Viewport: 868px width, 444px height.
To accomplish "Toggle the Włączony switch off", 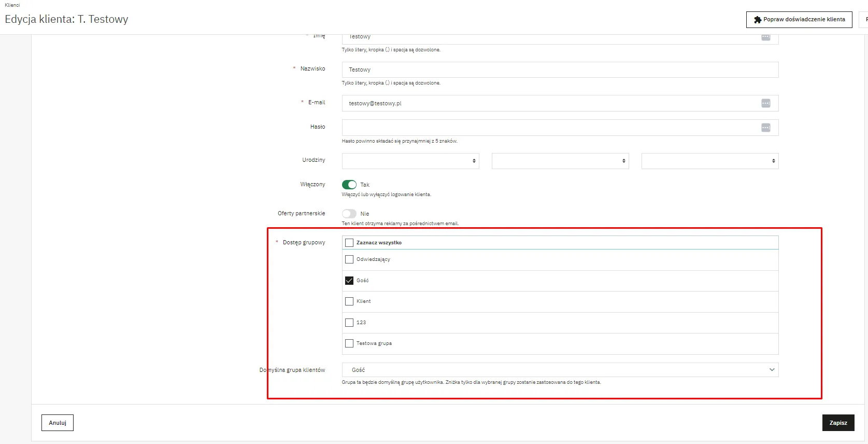I will (x=349, y=185).
